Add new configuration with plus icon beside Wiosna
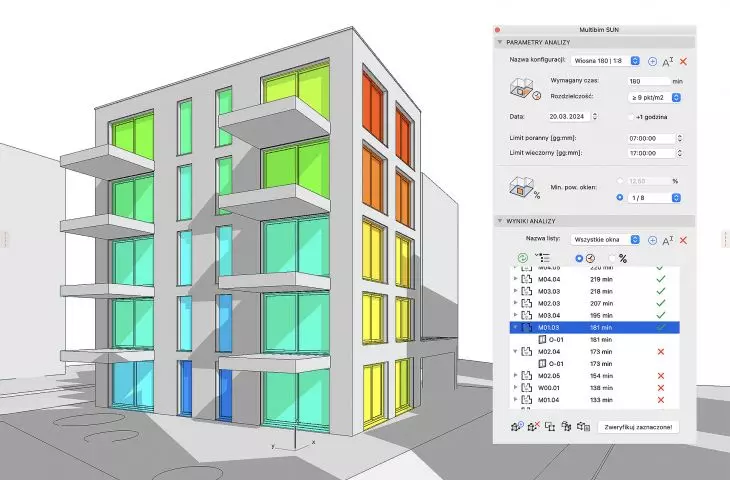 652,61
